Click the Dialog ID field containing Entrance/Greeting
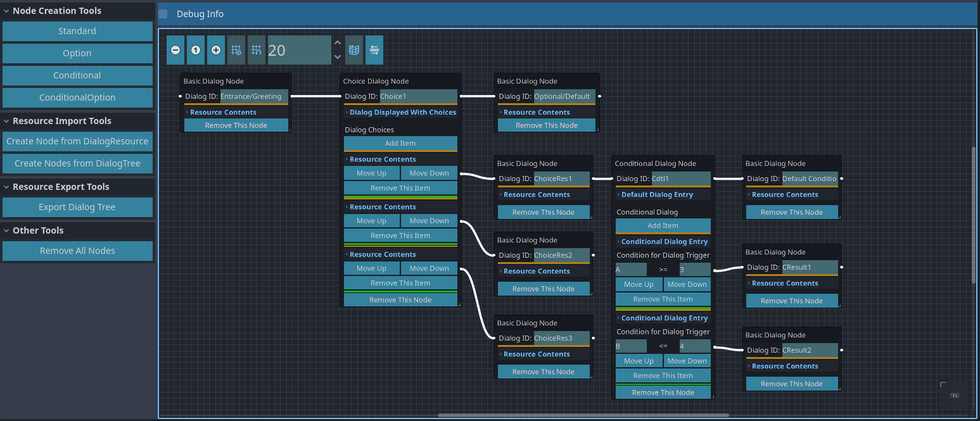 [253, 96]
